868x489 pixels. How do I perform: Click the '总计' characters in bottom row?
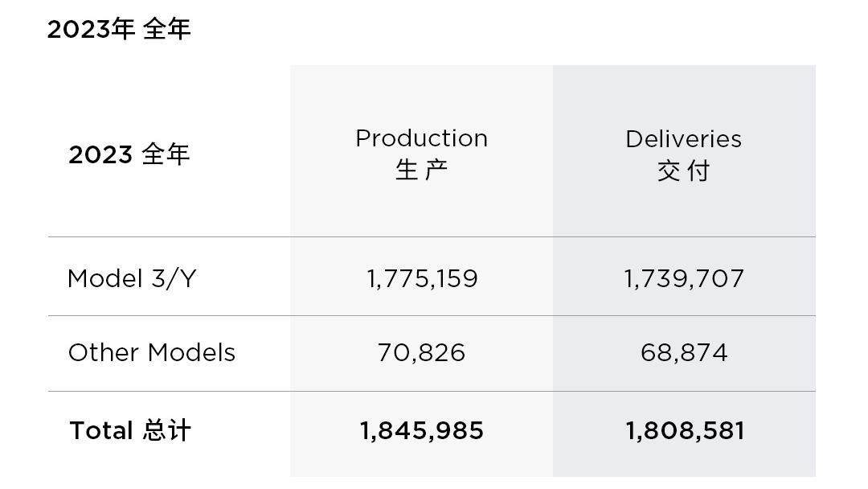(x=166, y=430)
